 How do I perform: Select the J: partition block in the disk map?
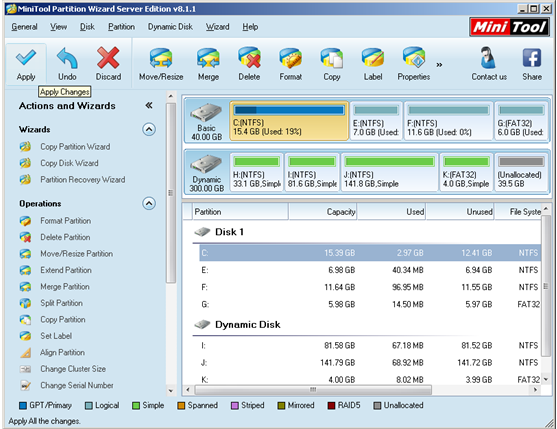tap(389, 172)
